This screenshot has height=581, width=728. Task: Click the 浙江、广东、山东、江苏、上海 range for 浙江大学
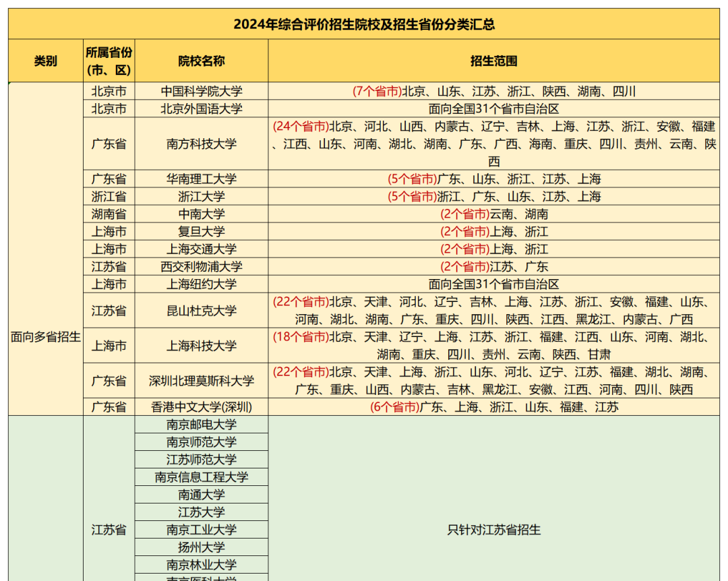tap(494, 196)
